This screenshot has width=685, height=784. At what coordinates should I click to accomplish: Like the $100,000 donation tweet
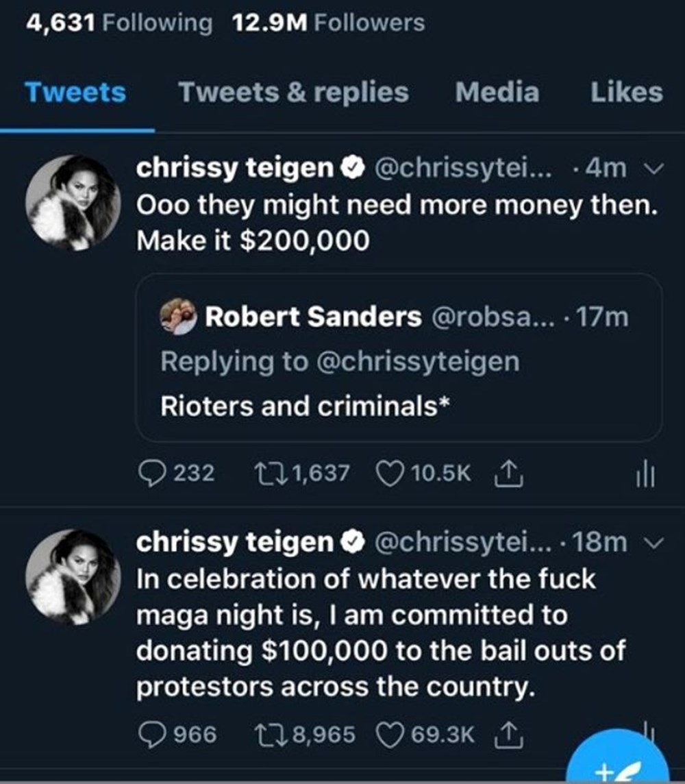click(390, 735)
